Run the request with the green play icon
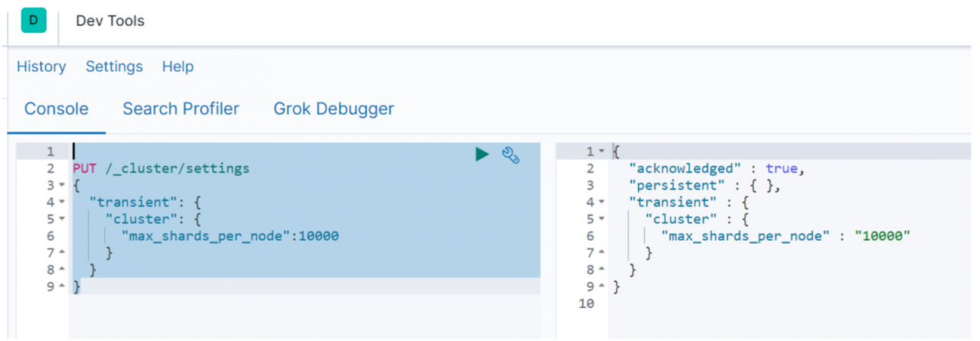 [x=482, y=154]
